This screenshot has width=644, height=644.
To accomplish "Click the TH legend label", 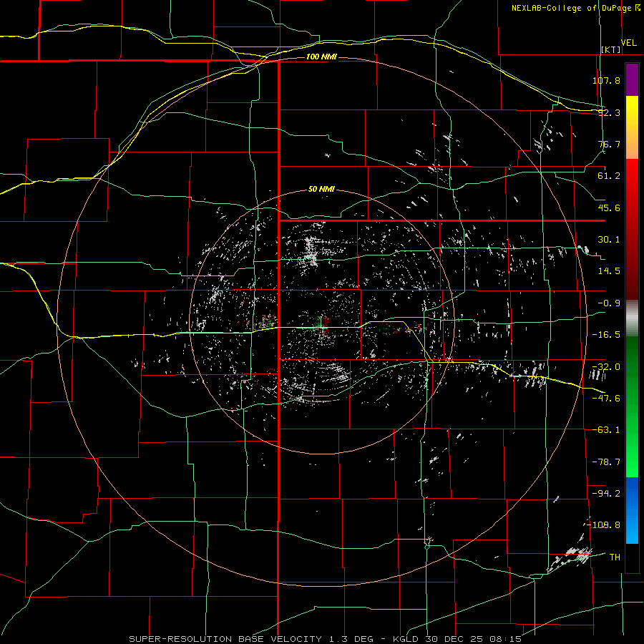I will point(615,557).
